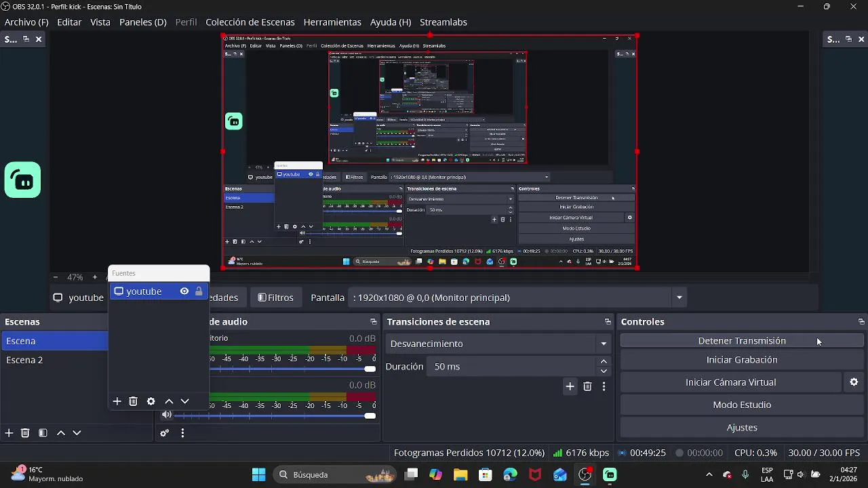The height and width of the screenshot is (488, 868).
Task: Open scene filters icon in Escenas panel
Action: [x=43, y=432]
